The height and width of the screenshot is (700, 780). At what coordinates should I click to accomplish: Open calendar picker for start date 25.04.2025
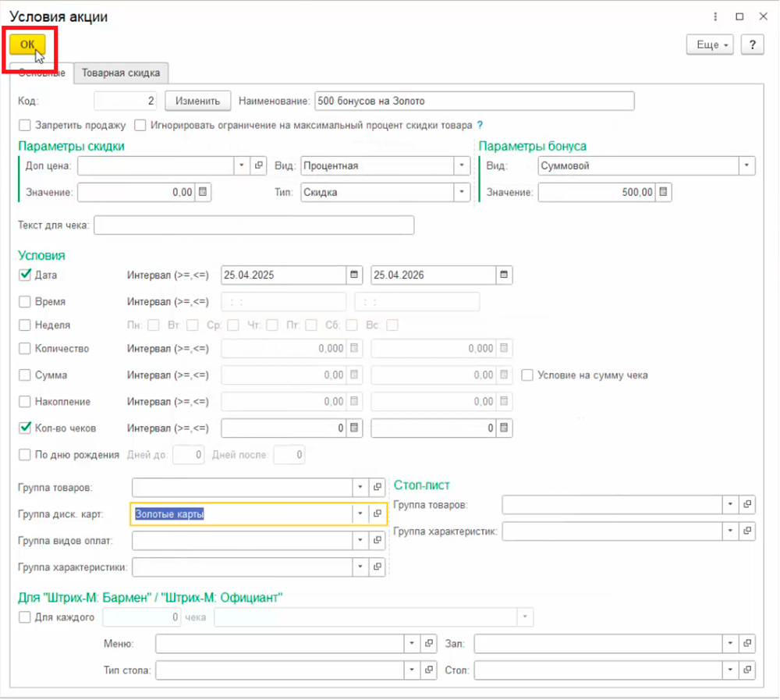[x=354, y=275]
